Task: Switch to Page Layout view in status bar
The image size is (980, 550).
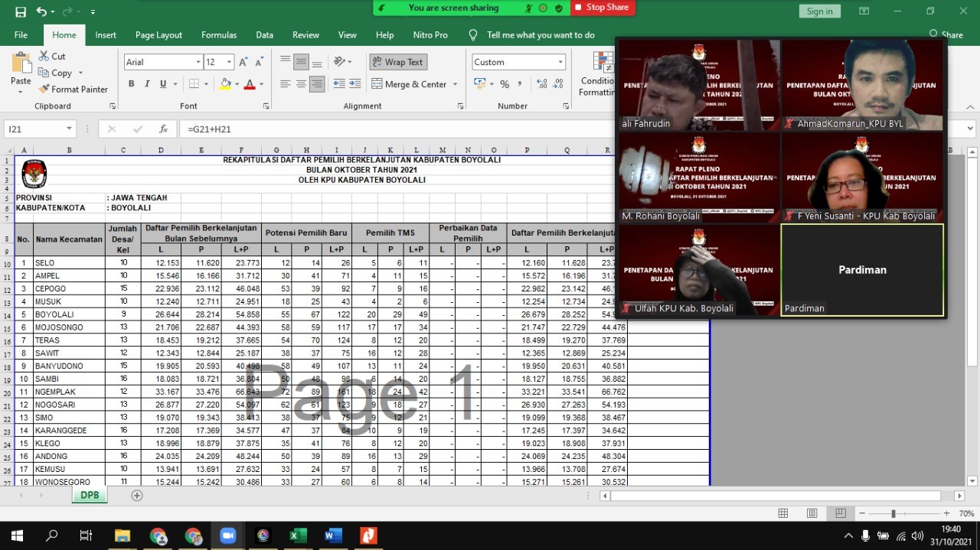Action: click(x=812, y=513)
